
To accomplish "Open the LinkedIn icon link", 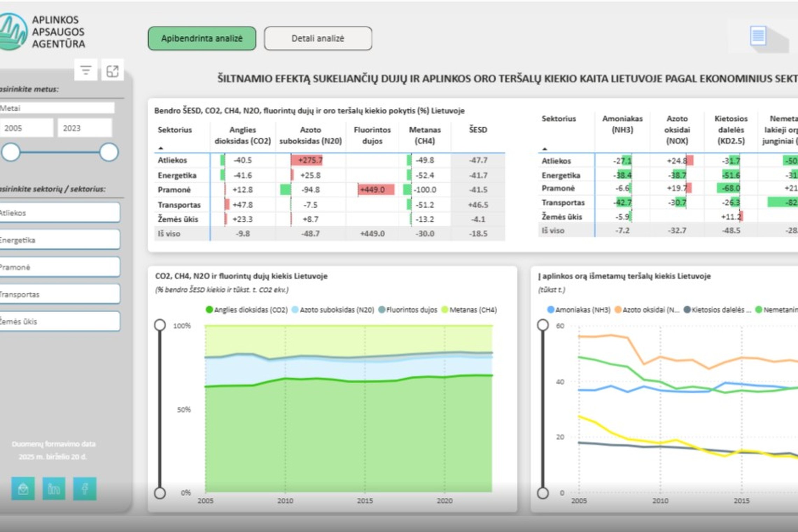I will pos(54,488).
